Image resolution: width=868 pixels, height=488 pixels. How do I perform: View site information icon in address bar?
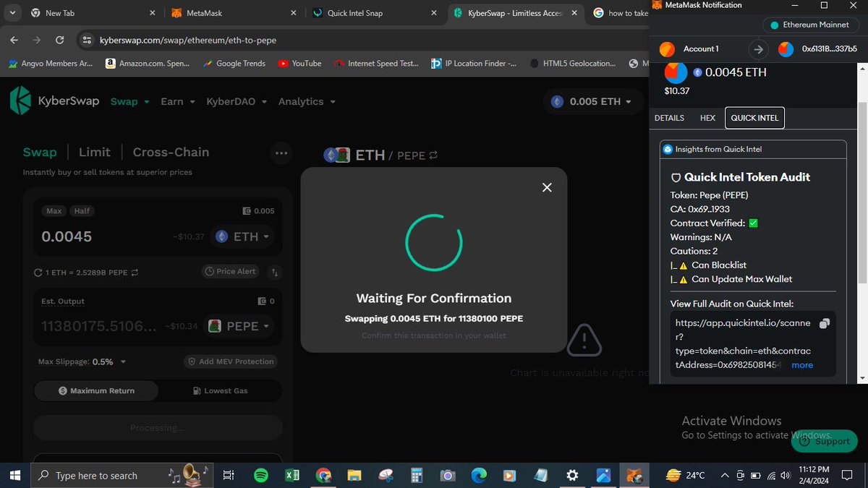point(85,40)
